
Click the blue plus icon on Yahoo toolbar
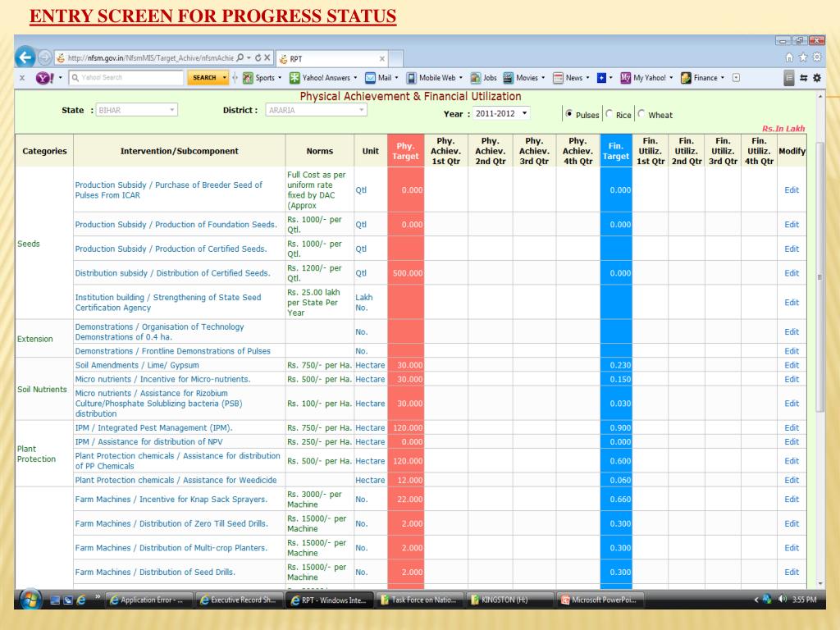[601, 78]
